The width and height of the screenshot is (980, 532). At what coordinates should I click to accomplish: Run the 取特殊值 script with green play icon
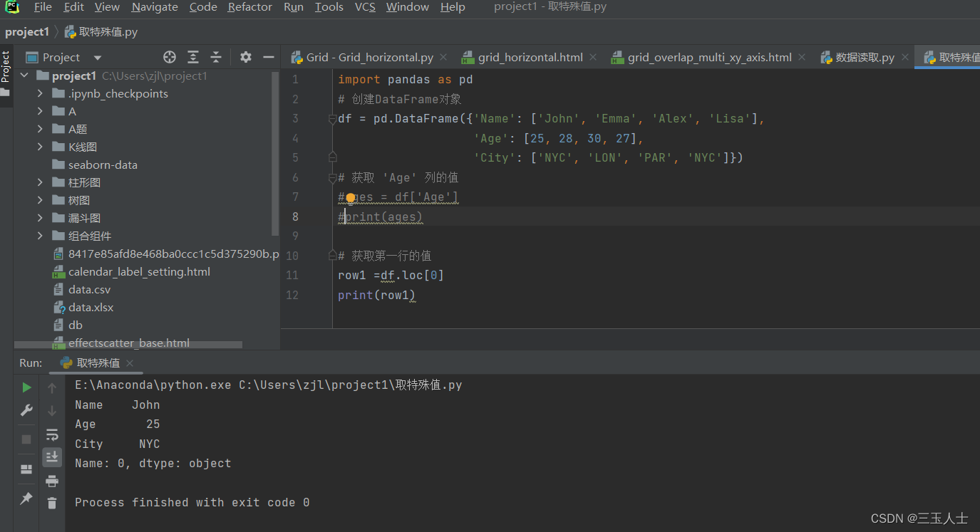[x=26, y=387]
